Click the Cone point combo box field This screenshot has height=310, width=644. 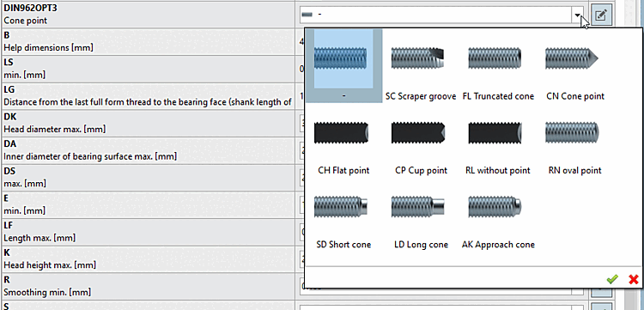pos(442,15)
